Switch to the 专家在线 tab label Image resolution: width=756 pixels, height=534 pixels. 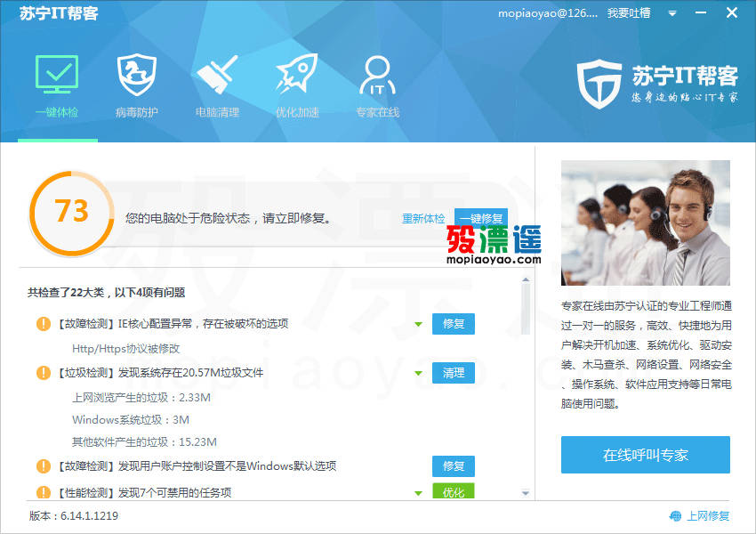coord(377,112)
